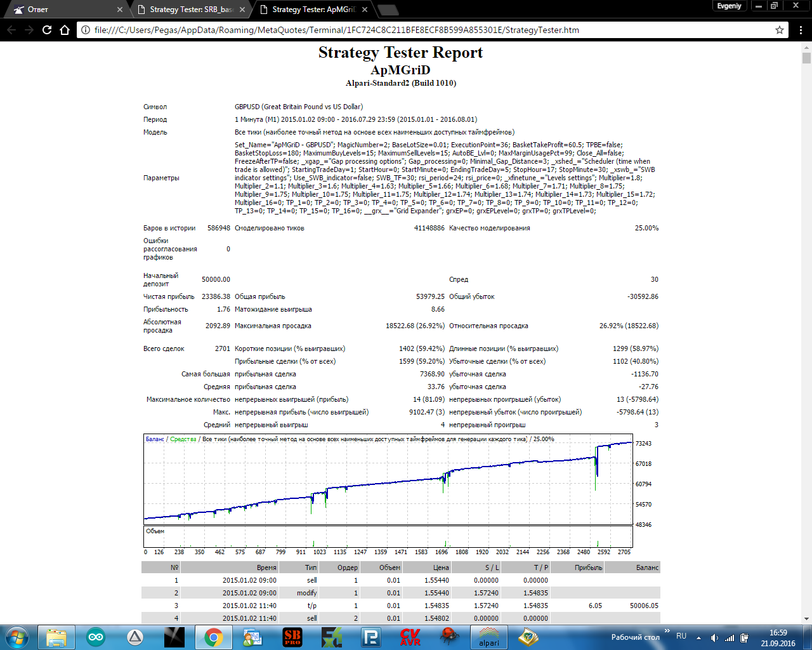Click the GBPUSD symbol description text
Image resolution: width=812 pixels, height=650 pixels.
pyautogui.click(x=299, y=107)
